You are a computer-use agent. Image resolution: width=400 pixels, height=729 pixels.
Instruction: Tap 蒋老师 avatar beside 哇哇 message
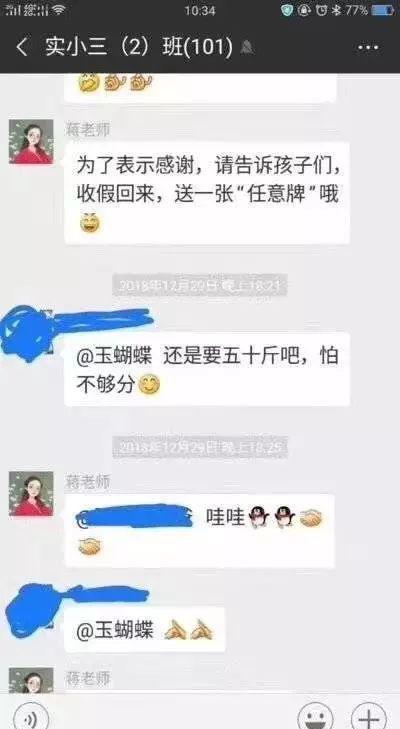click(x=31, y=494)
